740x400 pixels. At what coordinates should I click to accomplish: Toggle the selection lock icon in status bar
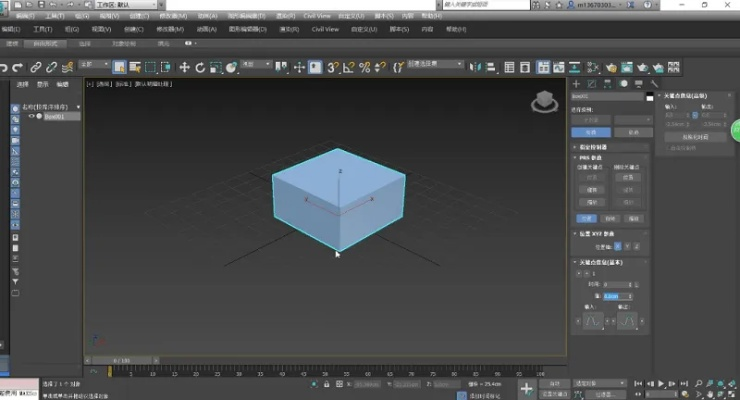point(325,384)
